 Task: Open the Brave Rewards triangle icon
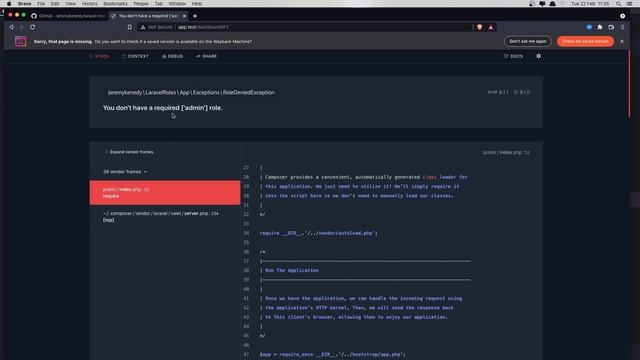[491, 27]
